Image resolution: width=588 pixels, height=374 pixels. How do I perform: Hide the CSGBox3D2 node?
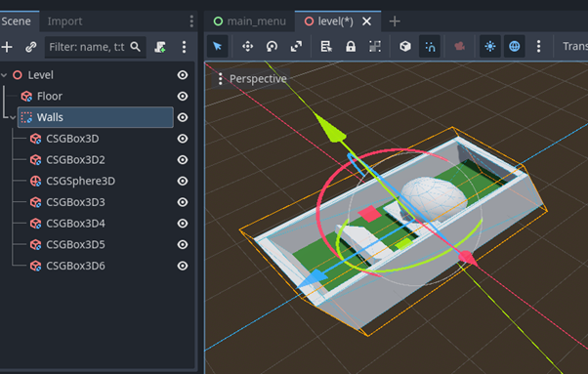183,159
